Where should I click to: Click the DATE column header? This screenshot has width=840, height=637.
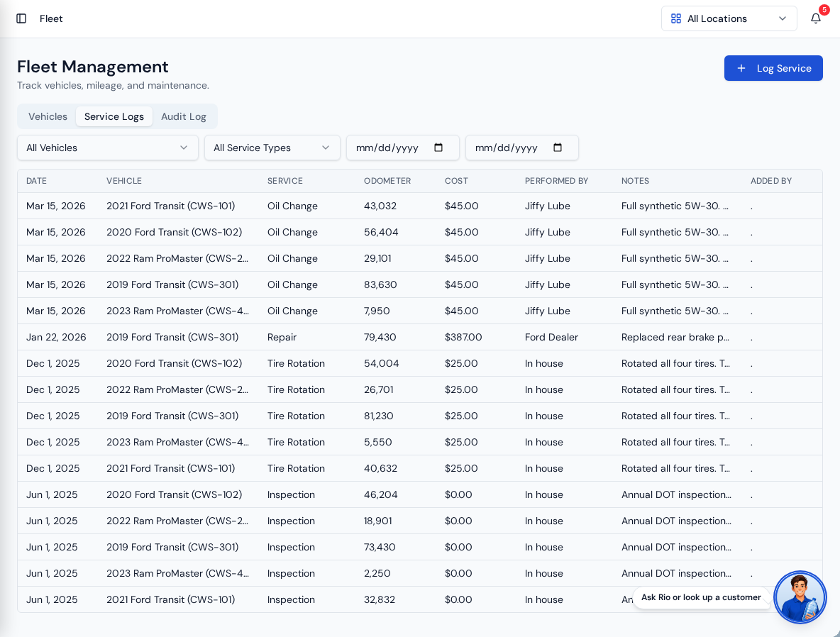pyautogui.click(x=36, y=181)
